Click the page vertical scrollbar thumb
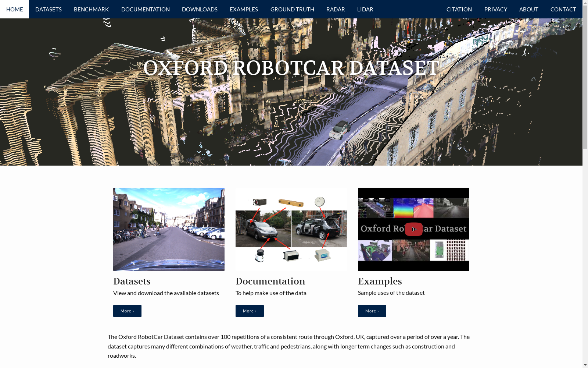Viewport: 588px width, 368px height. tap(585, 77)
